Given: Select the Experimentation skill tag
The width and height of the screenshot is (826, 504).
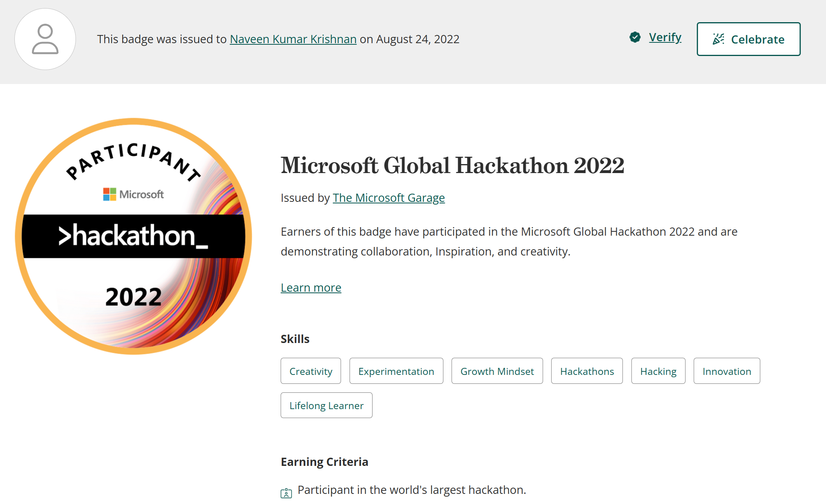Looking at the screenshot, I should click(396, 371).
